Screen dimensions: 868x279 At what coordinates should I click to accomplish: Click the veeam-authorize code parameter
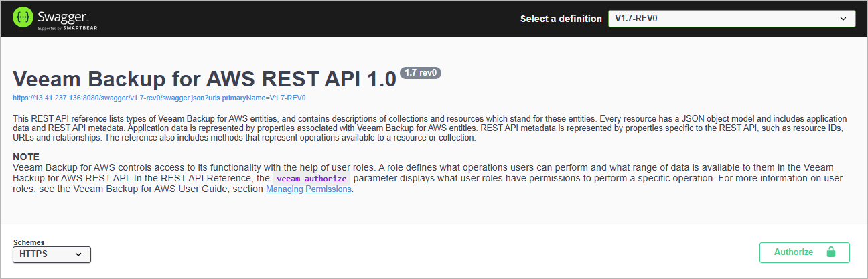tap(313, 179)
